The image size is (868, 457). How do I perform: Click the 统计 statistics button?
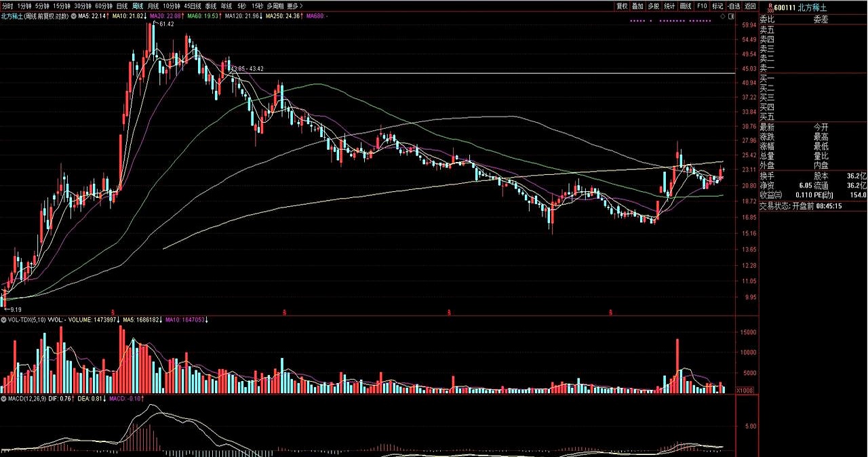669,5
